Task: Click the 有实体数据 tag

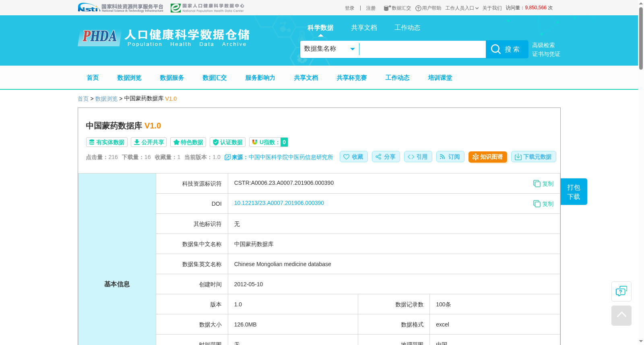Action: coord(107,142)
